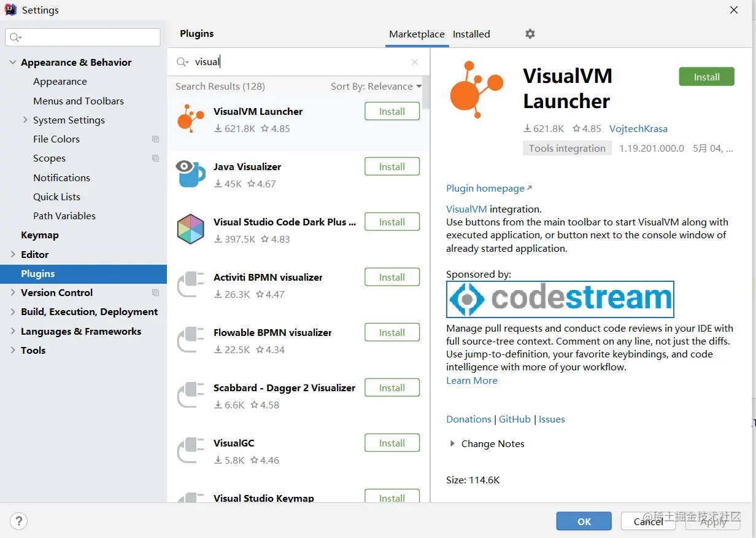Screen dimensions: 756x538
Task: Expand the System Settings node
Action: 25,120
